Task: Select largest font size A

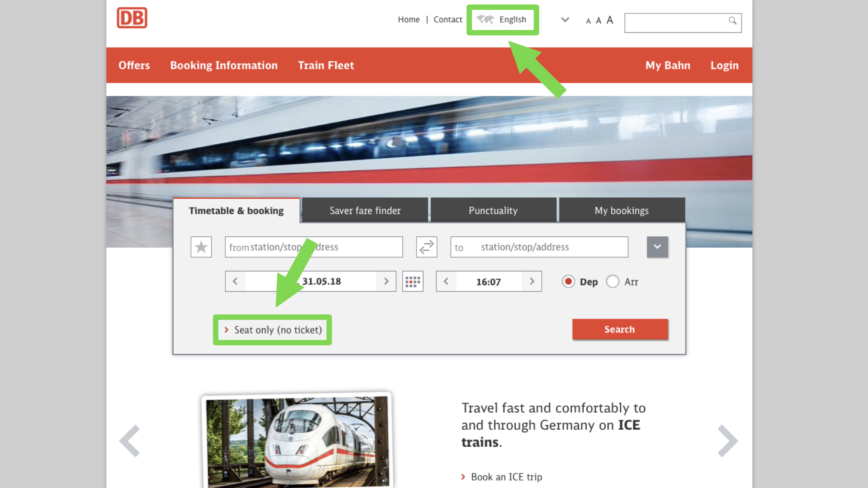Action: pos(610,20)
